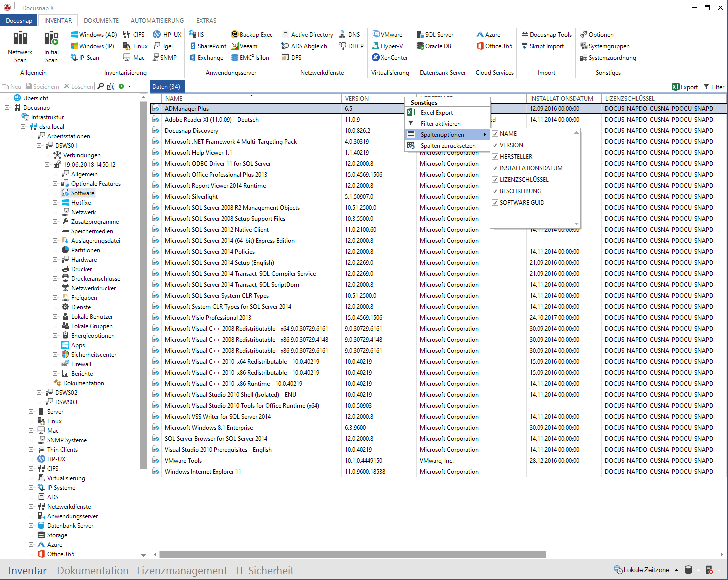Open Hyper-V scan

(387, 46)
